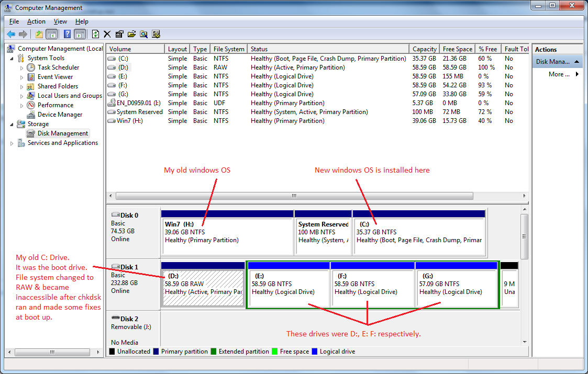Expand Local Users and Groups node

click(x=21, y=96)
